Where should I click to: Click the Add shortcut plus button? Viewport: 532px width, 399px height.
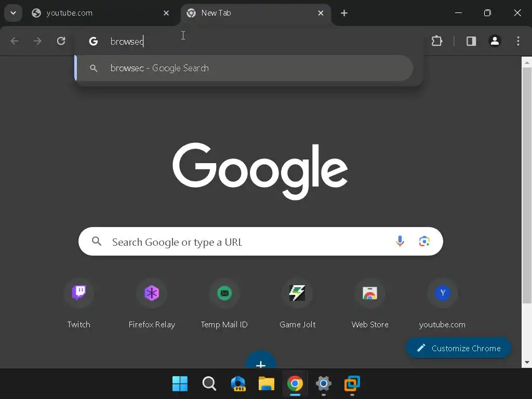click(x=261, y=361)
